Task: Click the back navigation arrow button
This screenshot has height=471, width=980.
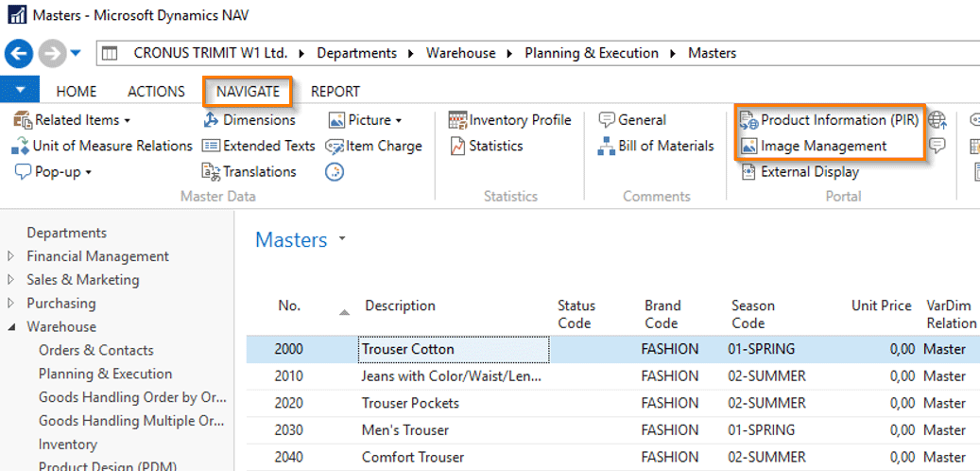Action: [19, 54]
